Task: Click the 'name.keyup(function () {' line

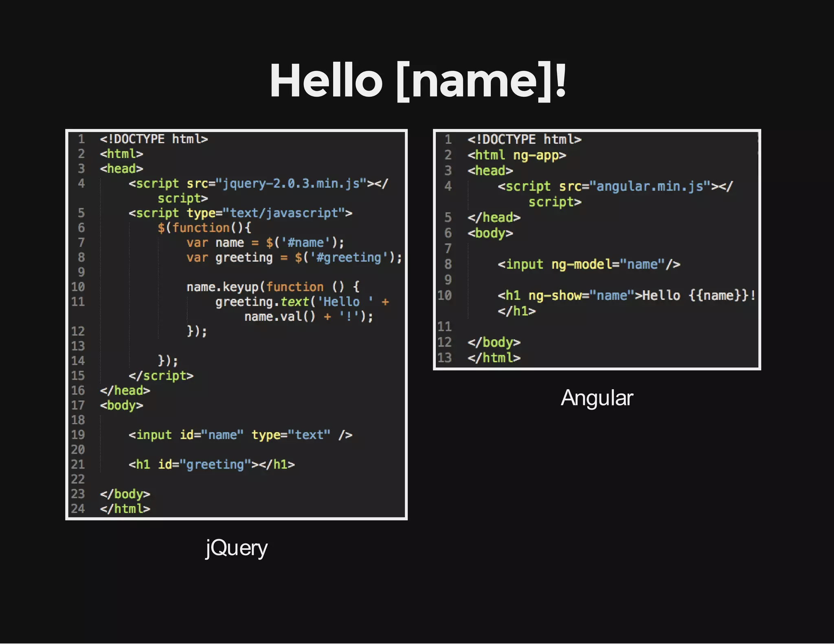Action: click(273, 287)
